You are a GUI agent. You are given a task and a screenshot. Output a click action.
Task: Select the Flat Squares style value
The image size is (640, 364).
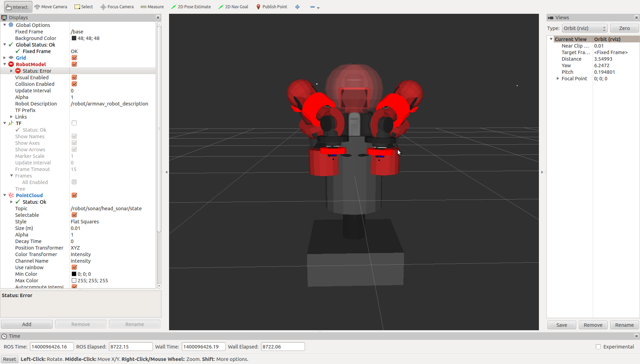(x=85, y=221)
